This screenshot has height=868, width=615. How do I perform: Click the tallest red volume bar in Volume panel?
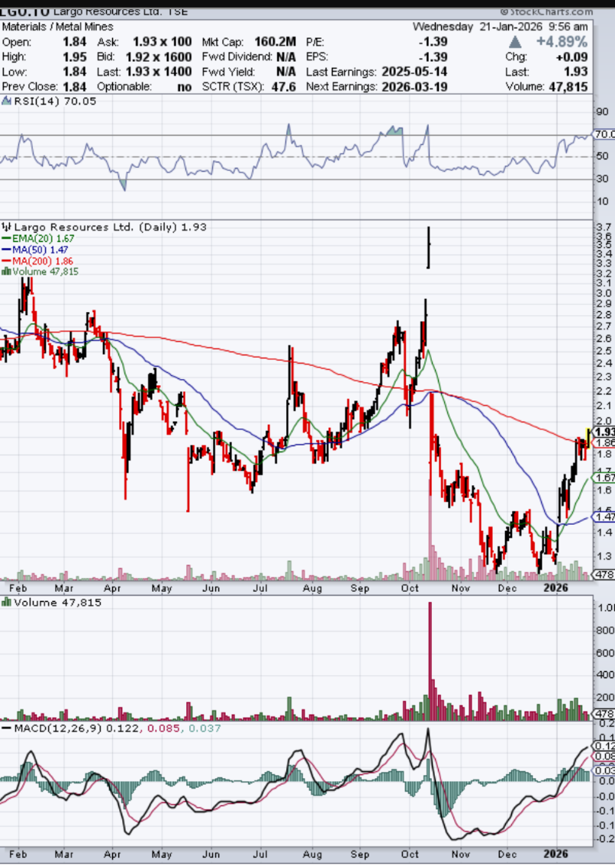pos(430,661)
